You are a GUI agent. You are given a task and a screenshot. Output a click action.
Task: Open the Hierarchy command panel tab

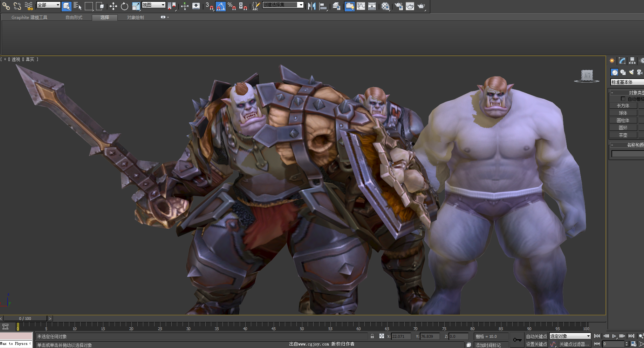pyautogui.click(x=632, y=61)
